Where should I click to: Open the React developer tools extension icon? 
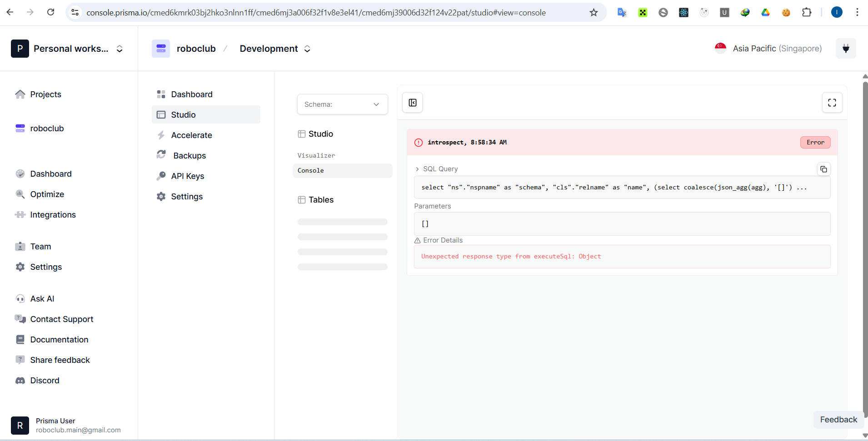click(x=683, y=12)
